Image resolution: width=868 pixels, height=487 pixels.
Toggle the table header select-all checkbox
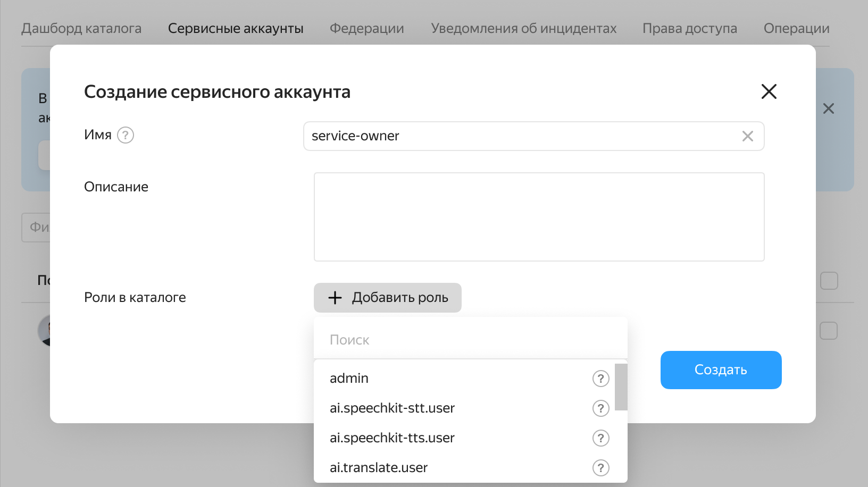click(x=829, y=281)
